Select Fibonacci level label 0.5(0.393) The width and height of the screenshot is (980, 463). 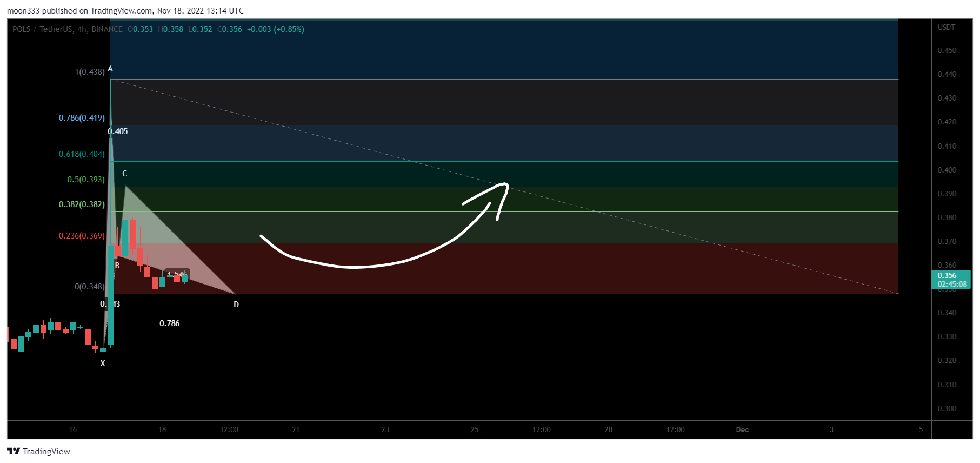click(x=86, y=179)
